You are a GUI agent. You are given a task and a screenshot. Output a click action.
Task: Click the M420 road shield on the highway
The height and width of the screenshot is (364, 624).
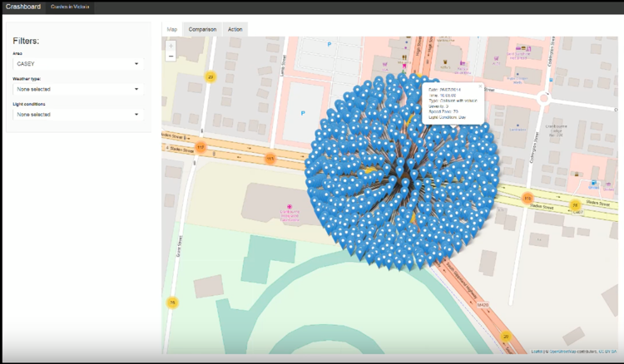click(x=483, y=305)
